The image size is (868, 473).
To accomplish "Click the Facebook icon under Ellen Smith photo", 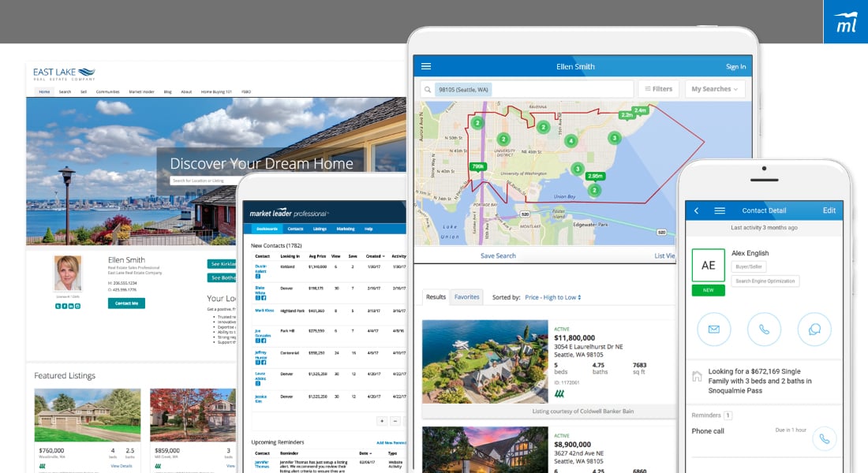I will click(x=65, y=306).
